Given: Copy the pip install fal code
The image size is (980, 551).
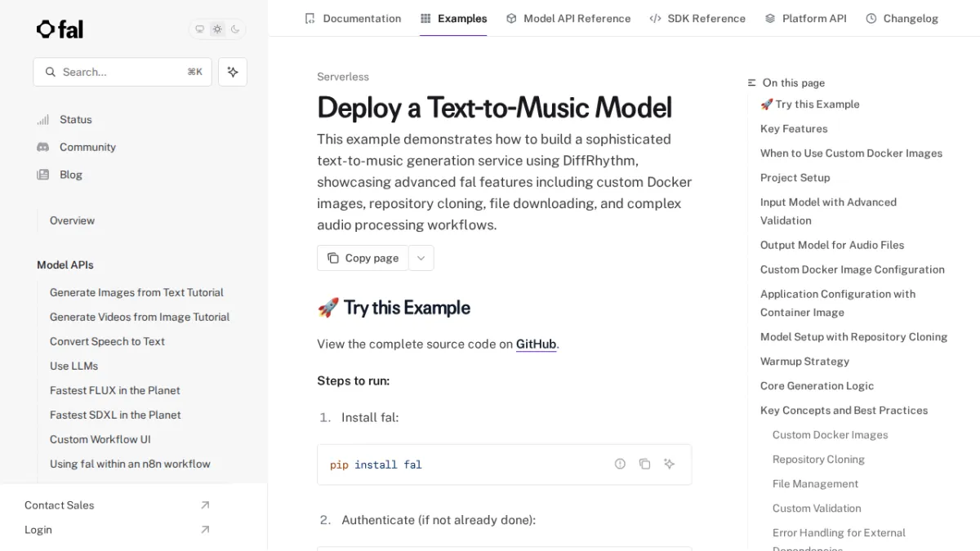Looking at the screenshot, I should 644,464.
